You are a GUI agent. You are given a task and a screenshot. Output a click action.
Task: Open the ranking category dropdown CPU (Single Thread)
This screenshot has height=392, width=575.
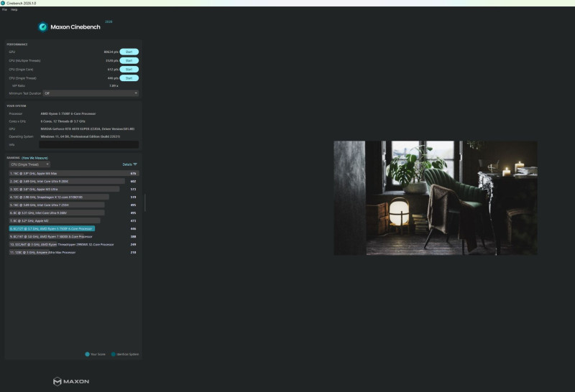29,164
